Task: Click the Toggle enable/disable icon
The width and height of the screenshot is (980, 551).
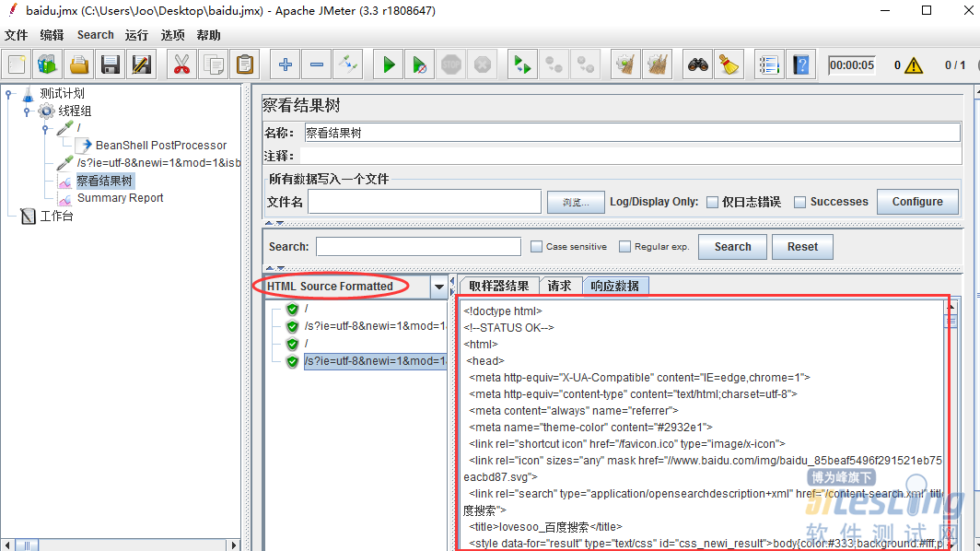Action: coord(348,64)
